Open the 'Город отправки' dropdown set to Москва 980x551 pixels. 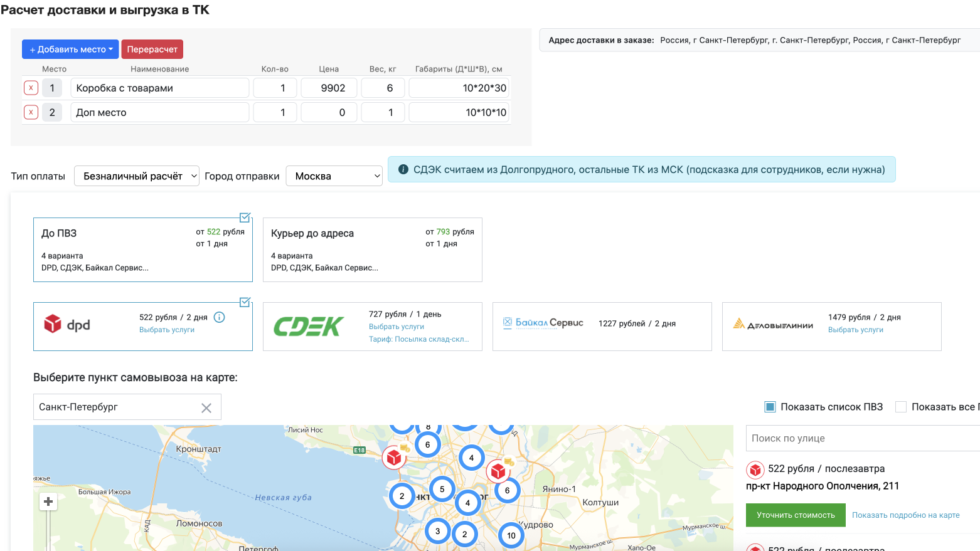[334, 176]
